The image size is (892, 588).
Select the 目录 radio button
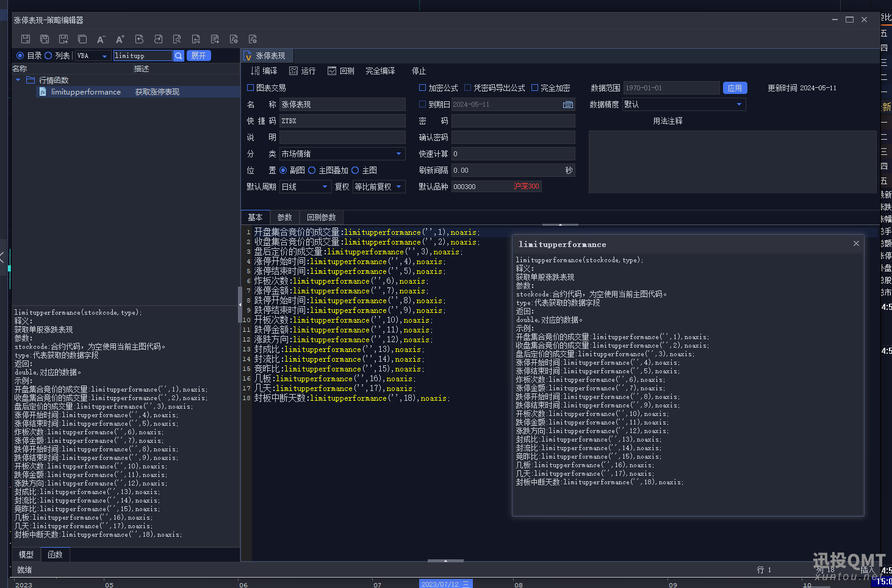click(x=20, y=56)
